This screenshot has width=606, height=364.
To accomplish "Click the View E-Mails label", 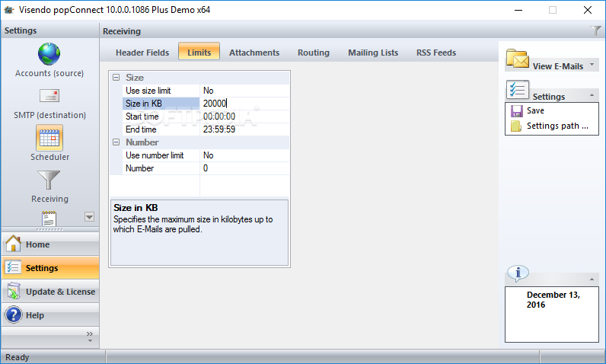I will click(x=558, y=66).
